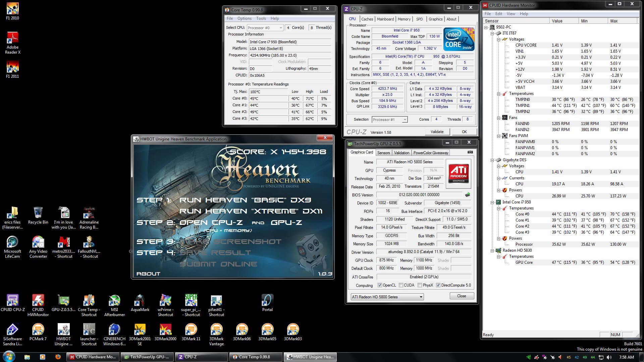Viewport: 644px width, 362px height.
Task: Collapse the 9502-PC tree node
Action: (x=486, y=27)
